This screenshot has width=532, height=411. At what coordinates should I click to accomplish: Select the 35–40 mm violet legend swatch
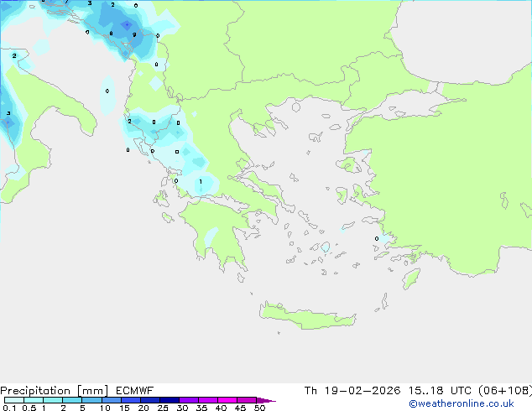click(207, 400)
